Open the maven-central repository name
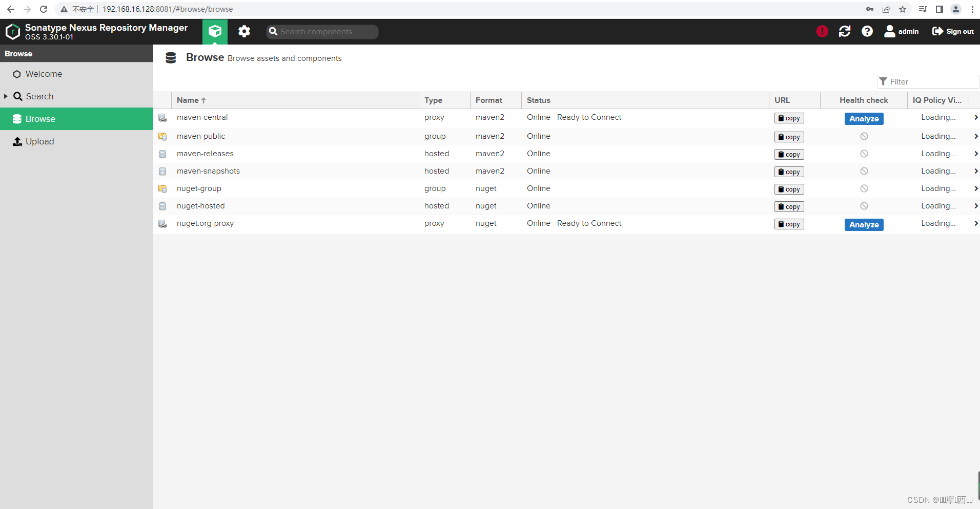 coord(202,117)
